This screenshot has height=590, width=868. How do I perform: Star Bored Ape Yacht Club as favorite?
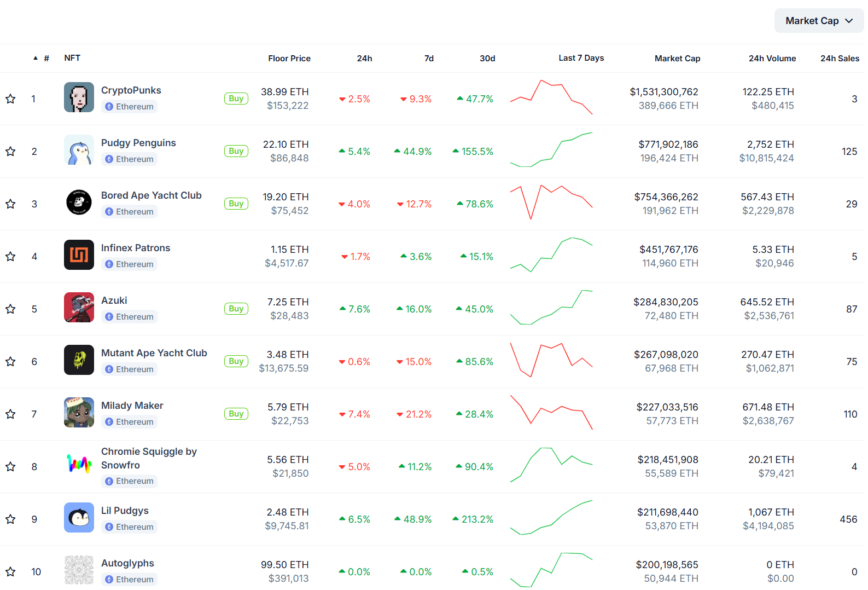(x=10, y=204)
